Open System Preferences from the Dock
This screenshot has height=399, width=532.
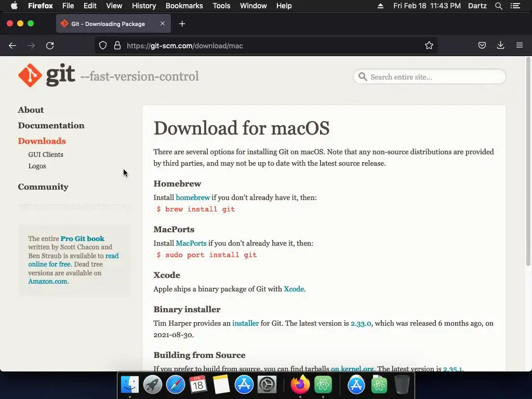[267, 385]
